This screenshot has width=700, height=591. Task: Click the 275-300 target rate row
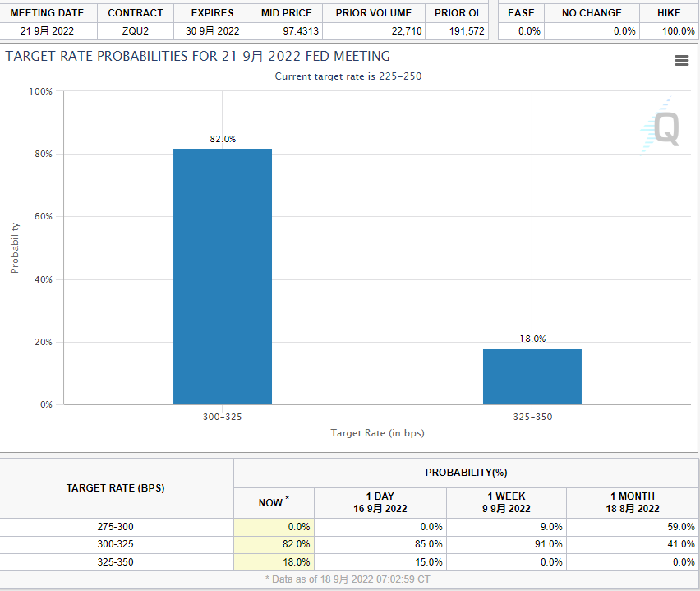(x=116, y=526)
